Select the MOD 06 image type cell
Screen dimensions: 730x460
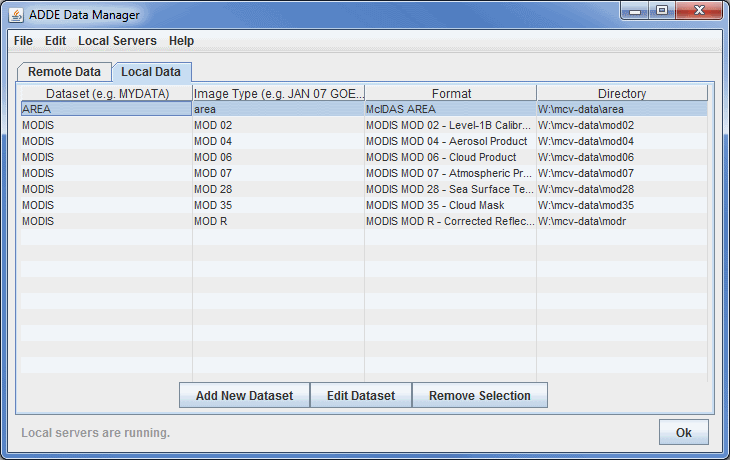pos(278,157)
